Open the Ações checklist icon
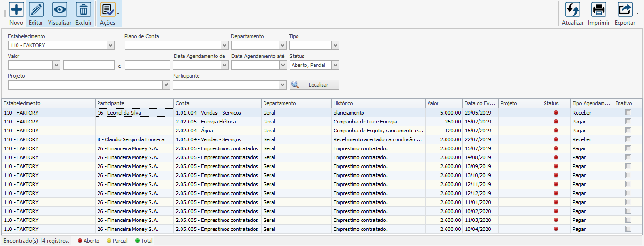The width and height of the screenshot is (644, 246). tap(107, 10)
